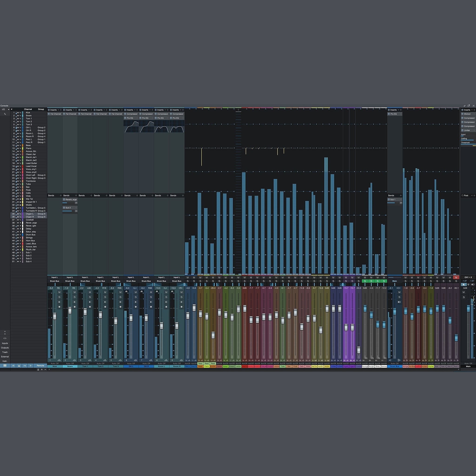Screen dimensions: 476x476
Task: Mute the Kick channel
Action: point(59,292)
